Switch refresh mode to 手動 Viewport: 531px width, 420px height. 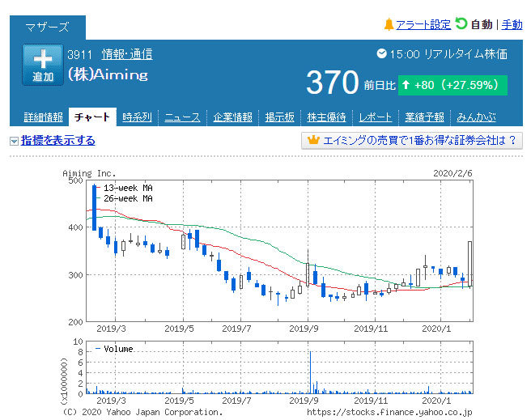click(512, 25)
